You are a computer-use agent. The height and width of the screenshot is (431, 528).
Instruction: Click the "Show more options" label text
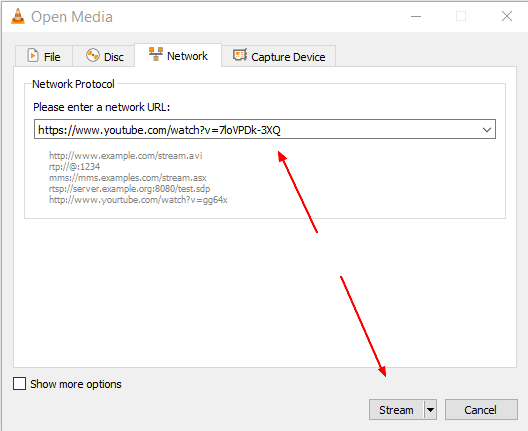76,384
